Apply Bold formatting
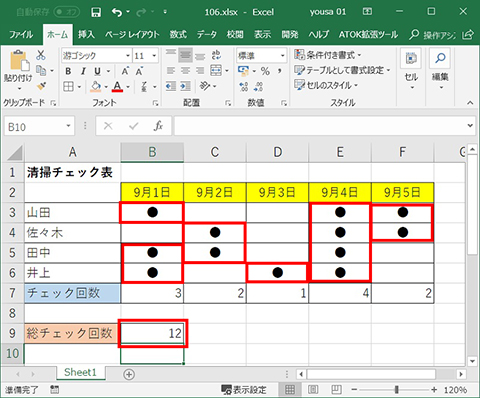This screenshot has height=398, width=480. tap(68, 71)
